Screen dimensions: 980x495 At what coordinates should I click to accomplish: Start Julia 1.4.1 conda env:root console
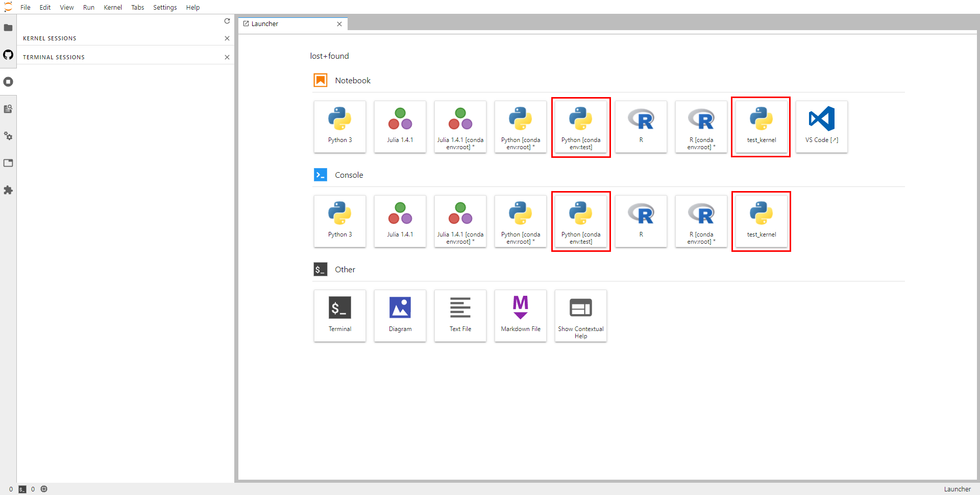pos(460,221)
